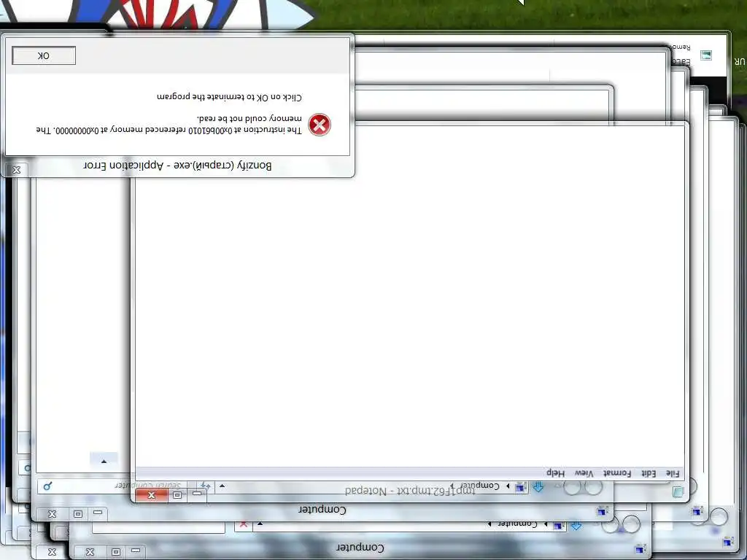Screen dimensions: 747x560
Task: Close the Computer window directly behind Notepad
Action: click(x=52, y=514)
